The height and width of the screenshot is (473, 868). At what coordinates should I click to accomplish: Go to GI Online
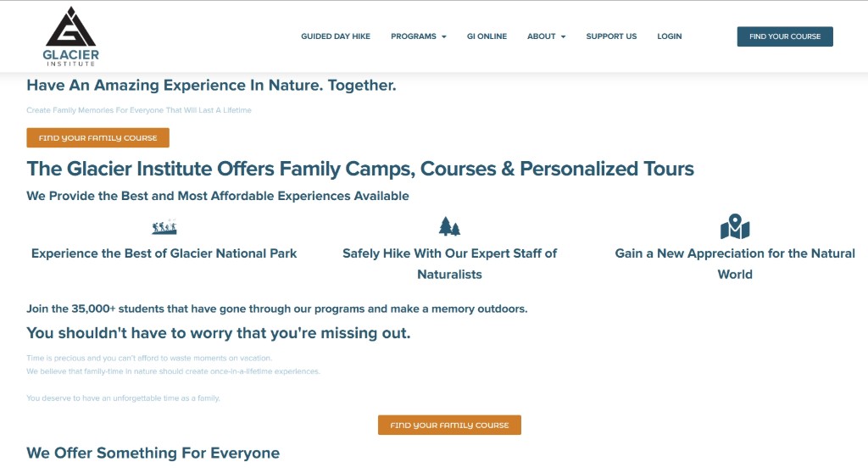487,36
